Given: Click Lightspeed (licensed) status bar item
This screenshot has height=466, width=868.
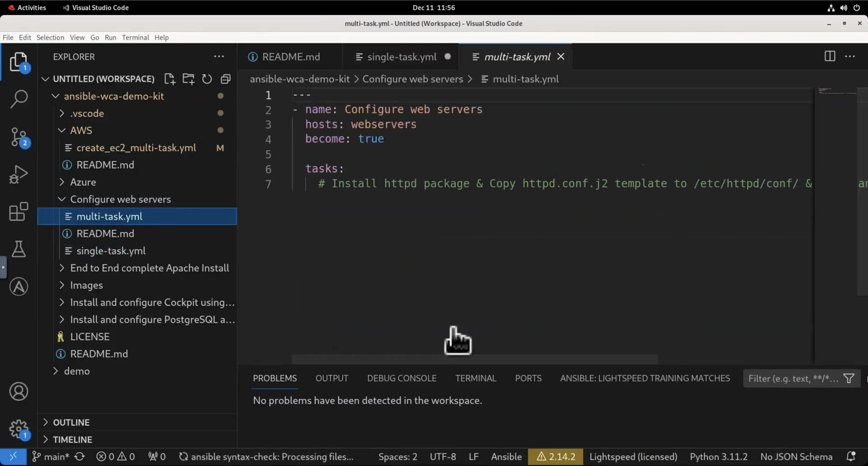Looking at the screenshot, I should tap(633, 457).
